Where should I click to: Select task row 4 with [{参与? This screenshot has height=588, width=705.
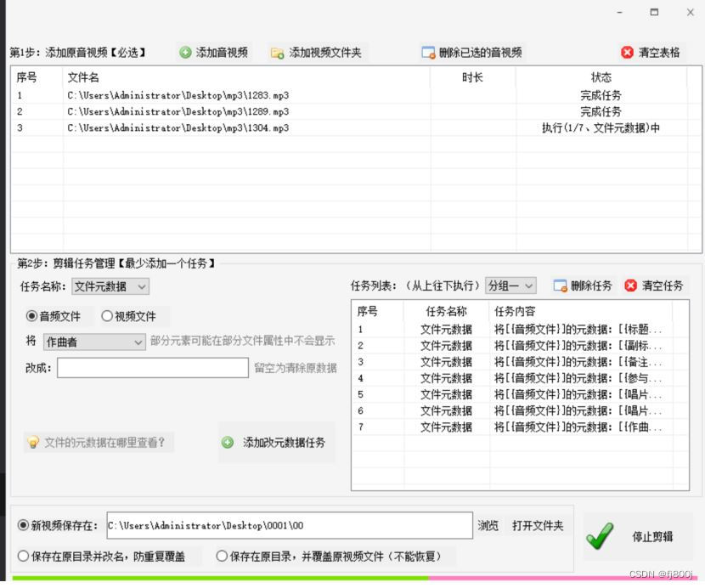(520, 378)
